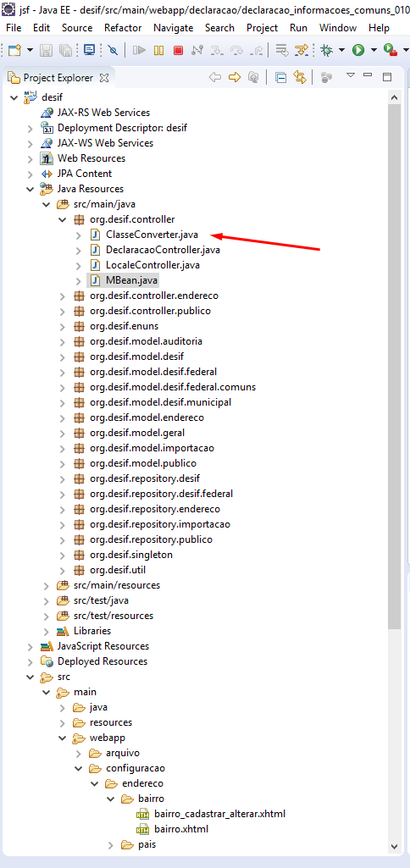Screen dimensions: 410x868
Task: Collapse the org.desif.controller package
Action: point(62,219)
